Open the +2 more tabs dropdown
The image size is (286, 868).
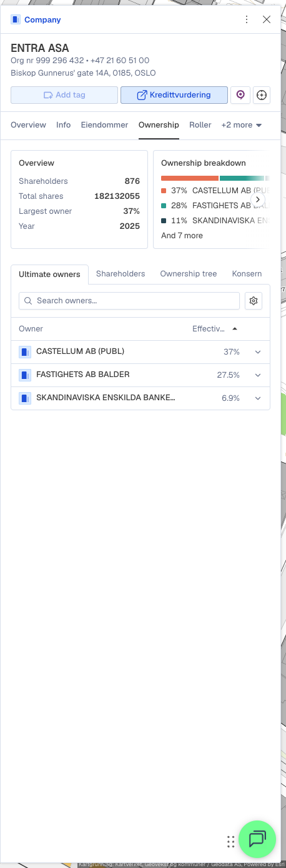click(x=241, y=125)
